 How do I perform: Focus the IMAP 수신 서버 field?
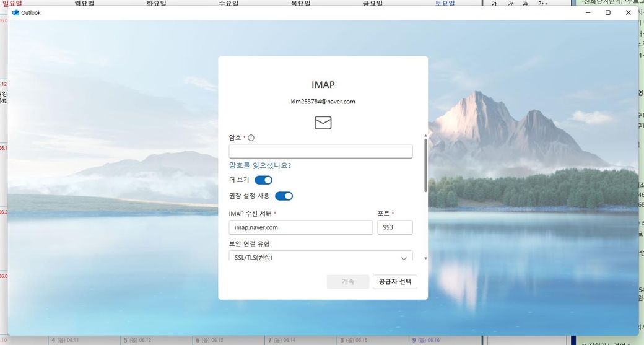300,227
